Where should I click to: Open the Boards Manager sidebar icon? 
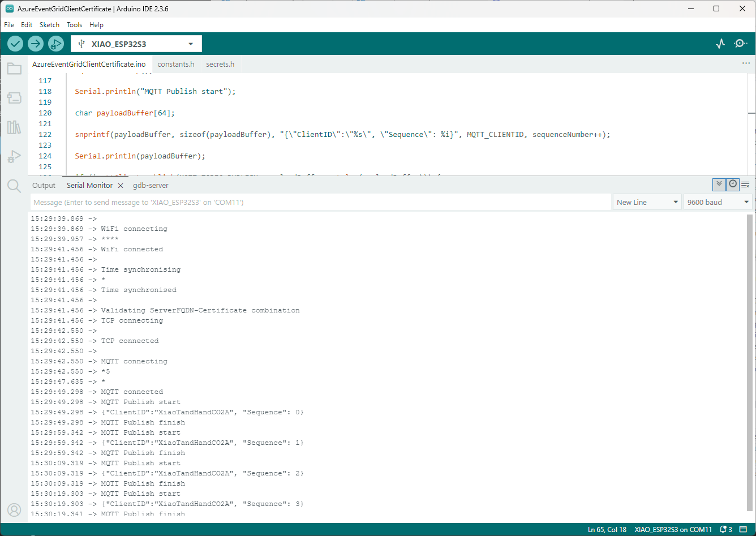tap(14, 98)
